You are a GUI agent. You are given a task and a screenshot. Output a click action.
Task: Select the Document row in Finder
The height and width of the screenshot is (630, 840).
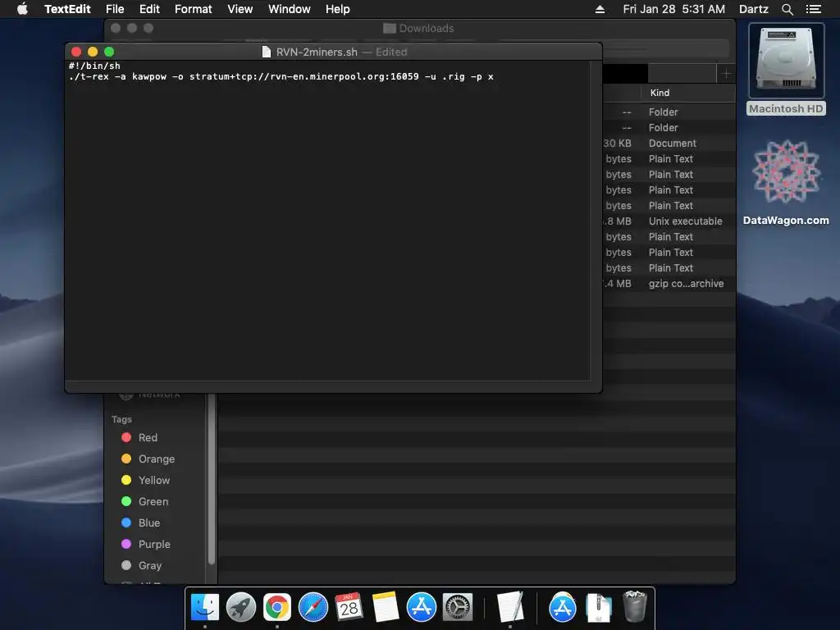[669, 143]
